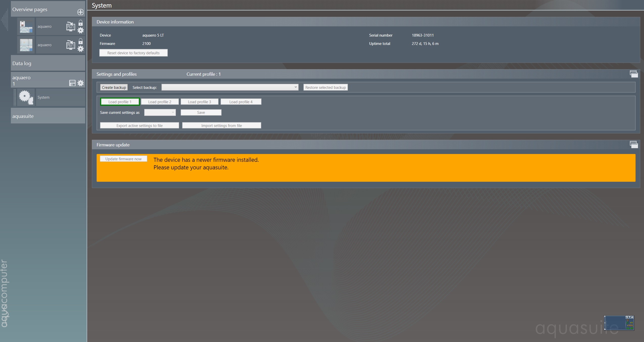Collapse the Settings and profiles panel
Viewport: 644px width, 342px height.
point(634,74)
